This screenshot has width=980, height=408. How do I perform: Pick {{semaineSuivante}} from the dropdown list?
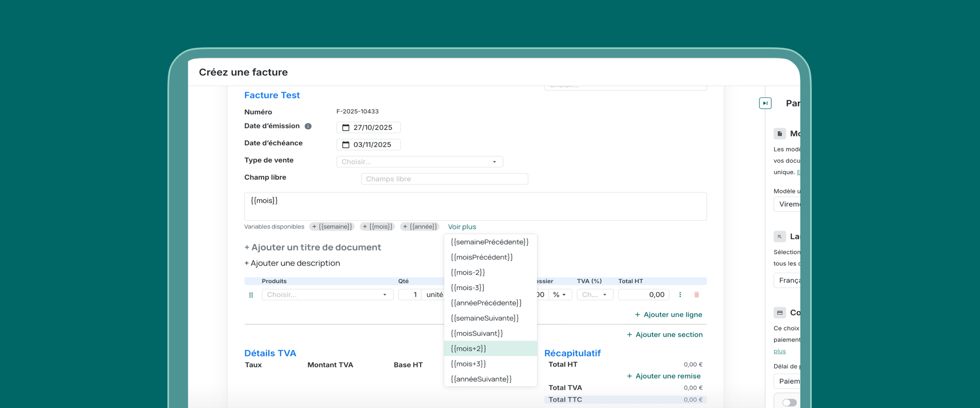(484, 318)
